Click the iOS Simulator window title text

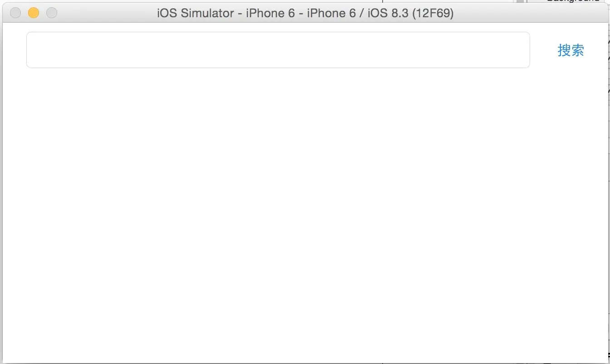tap(305, 13)
